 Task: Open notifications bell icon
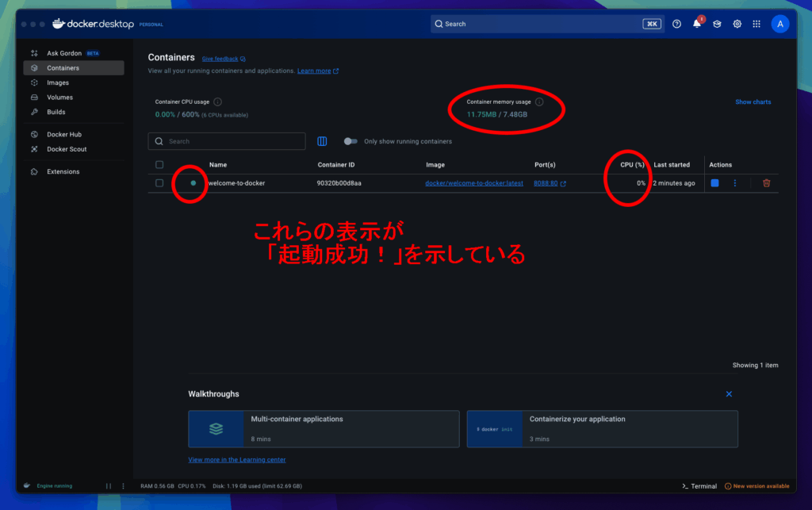697,24
